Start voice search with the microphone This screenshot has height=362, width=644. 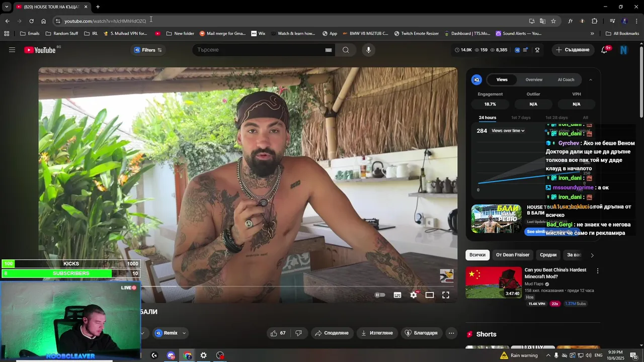pyautogui.click(x=368, y=50)
